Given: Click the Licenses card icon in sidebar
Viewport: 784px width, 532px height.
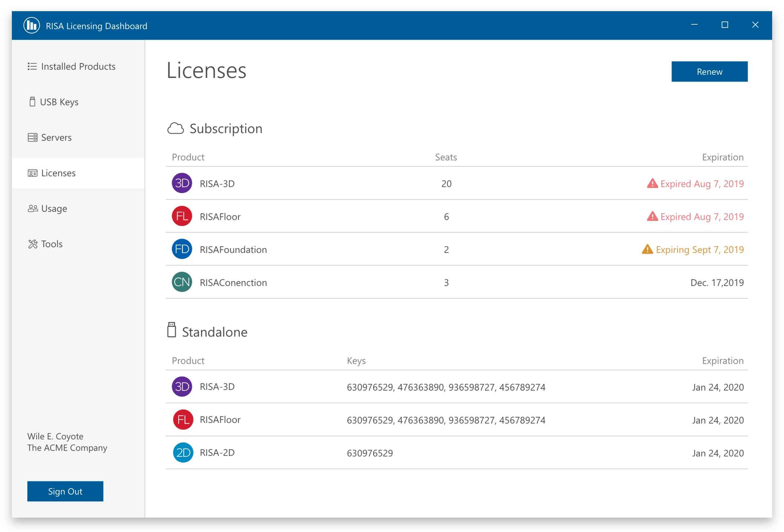Looking at the screenshot, I should pyautogui.click(x=32, y=173).
